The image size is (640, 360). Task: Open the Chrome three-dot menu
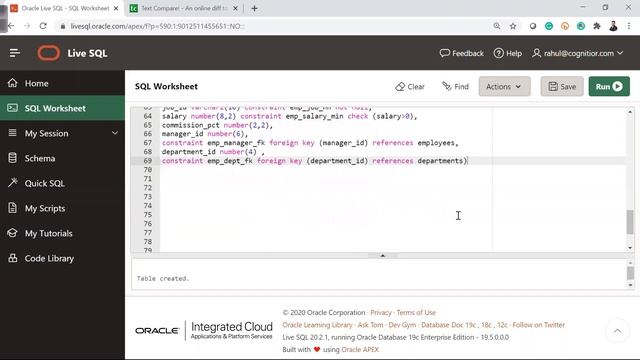click(x=629, y=26)
